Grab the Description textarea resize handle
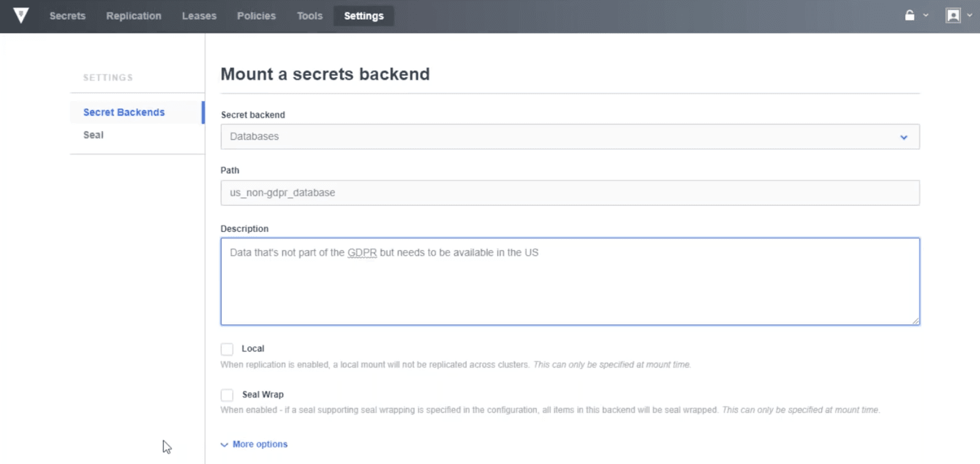The width and height of the screenshot is (980, 464). click(915, 321)
